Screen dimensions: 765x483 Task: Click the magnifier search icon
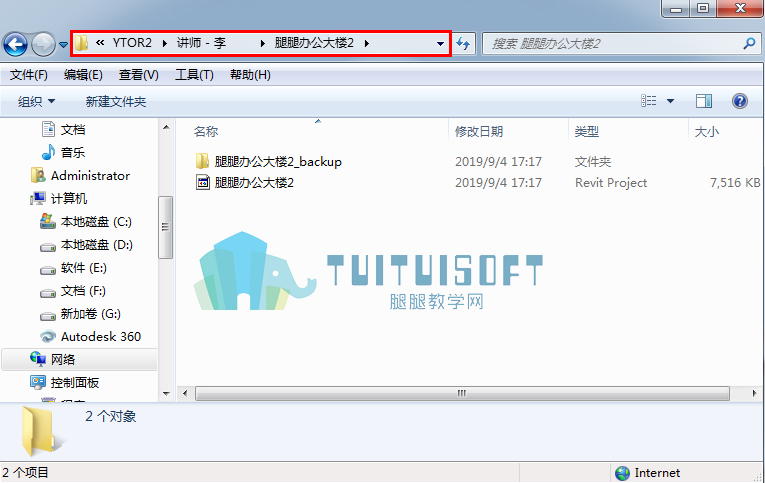(749, 44)
